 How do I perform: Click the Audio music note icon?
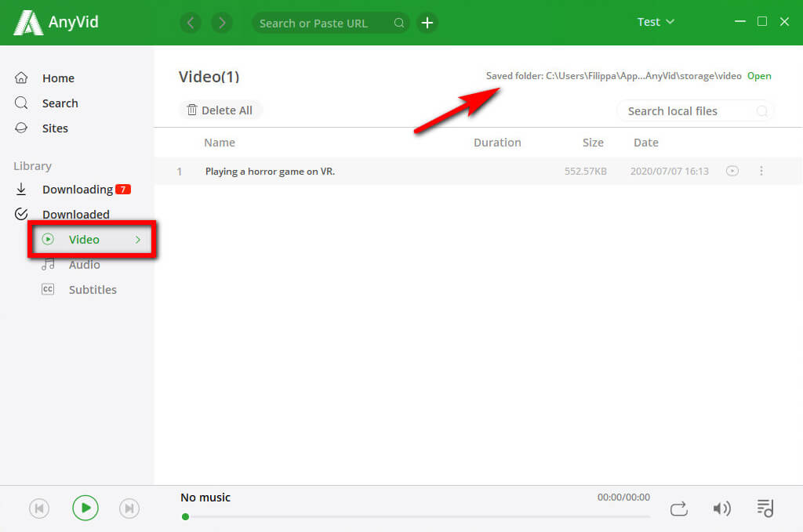(x=48, y=264)
